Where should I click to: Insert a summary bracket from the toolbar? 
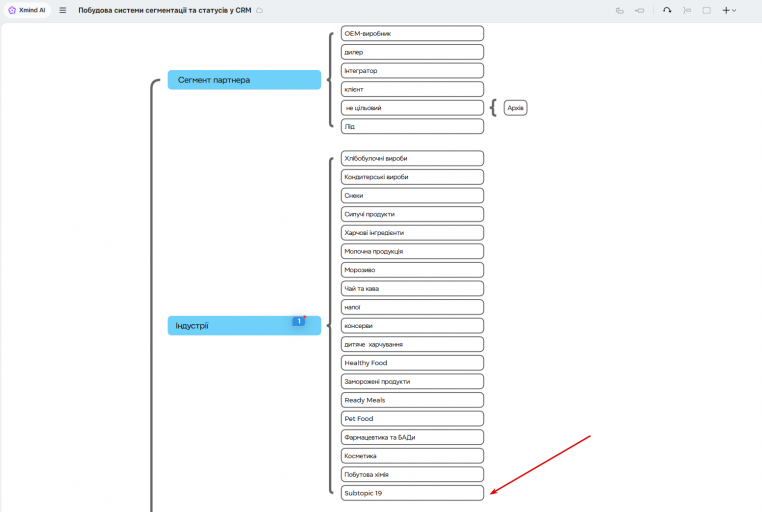coord(687,10)
